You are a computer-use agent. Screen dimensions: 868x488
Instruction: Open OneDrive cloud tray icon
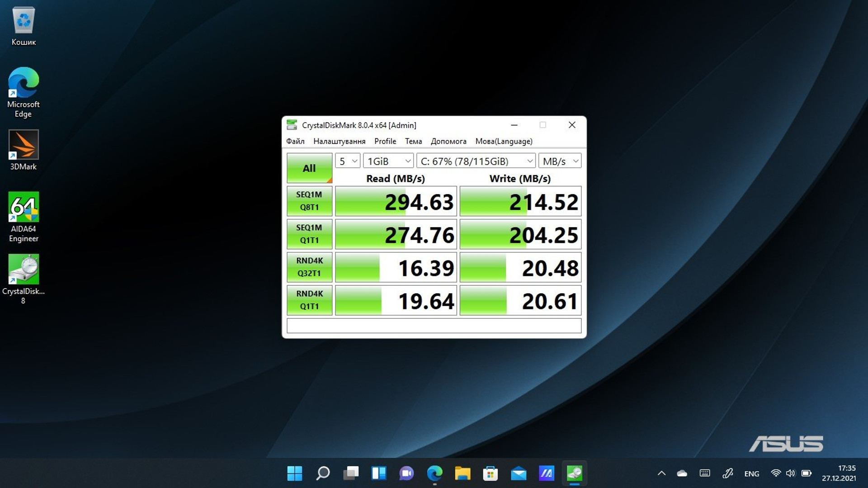tap(682, 474)
